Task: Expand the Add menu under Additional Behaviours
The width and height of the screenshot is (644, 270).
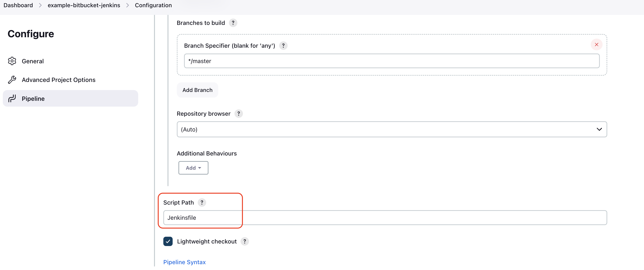Action: (x=193, y=168)
